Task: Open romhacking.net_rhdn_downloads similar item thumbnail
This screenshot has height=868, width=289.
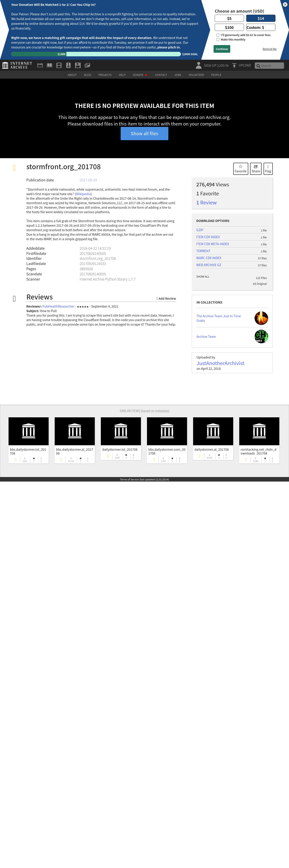Action: point(259,431)
